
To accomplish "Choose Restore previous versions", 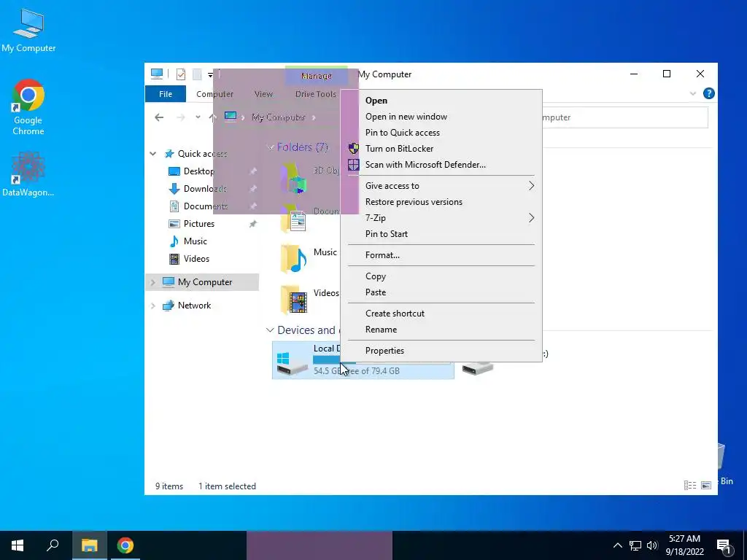I will [441, 202].
